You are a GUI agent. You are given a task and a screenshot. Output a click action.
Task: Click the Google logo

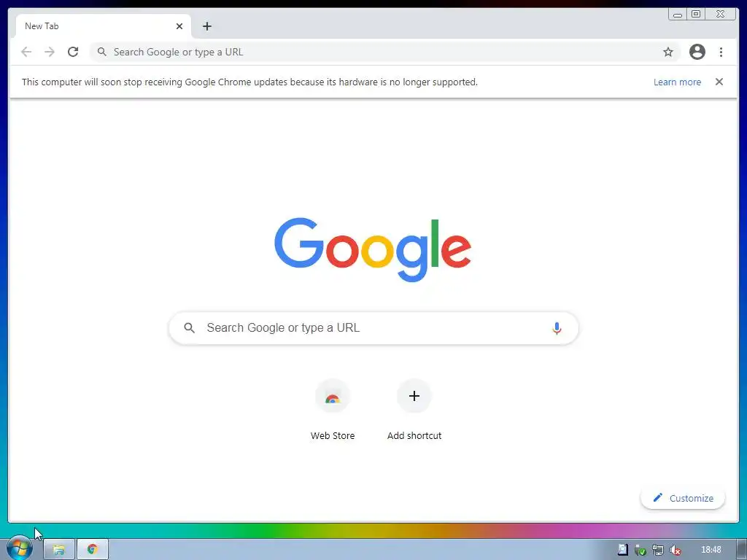[373, 249]
